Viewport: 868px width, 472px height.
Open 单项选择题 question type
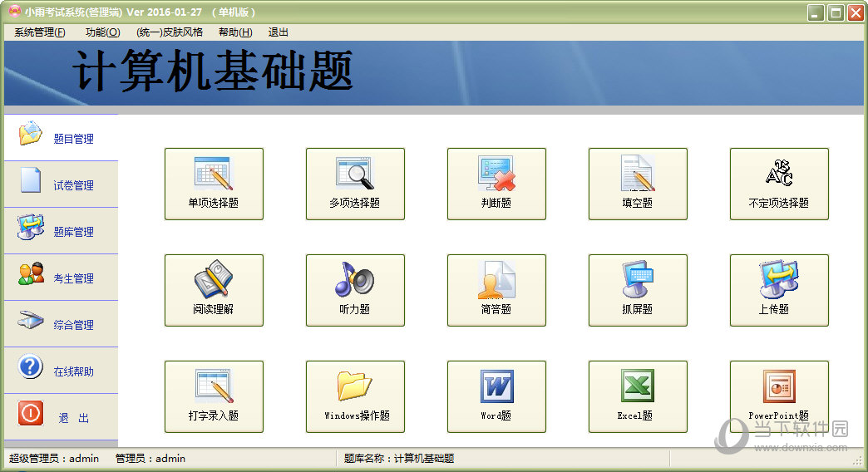pyautogui.click(x=214, y=184)
